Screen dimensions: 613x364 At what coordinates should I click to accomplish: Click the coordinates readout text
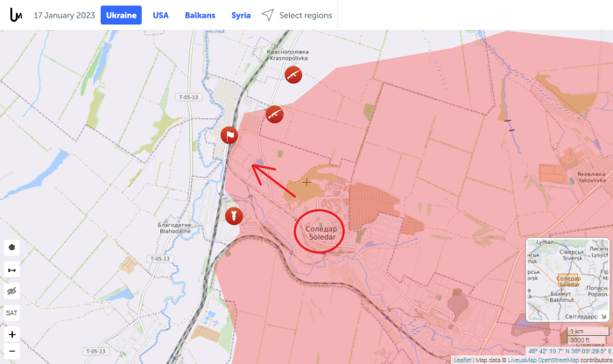tap(569, 351)
